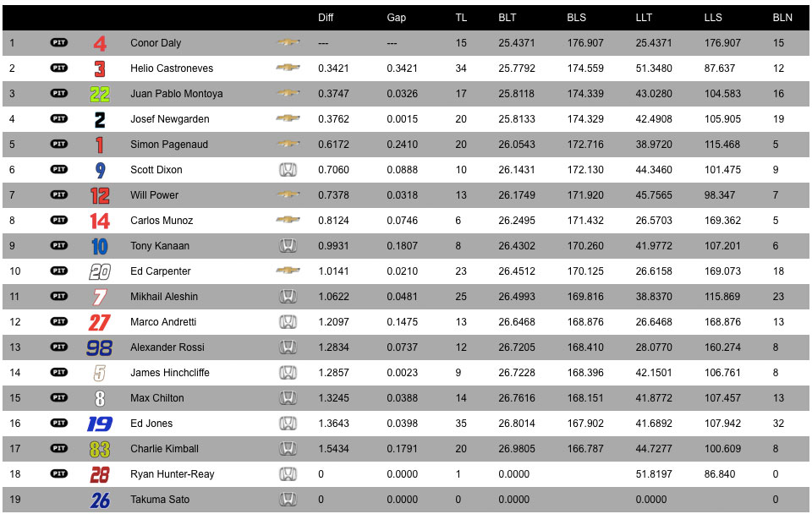The width and height of the screenshot is (812, 525).
Task: Click the BLN column header
Action: point(782,18)
